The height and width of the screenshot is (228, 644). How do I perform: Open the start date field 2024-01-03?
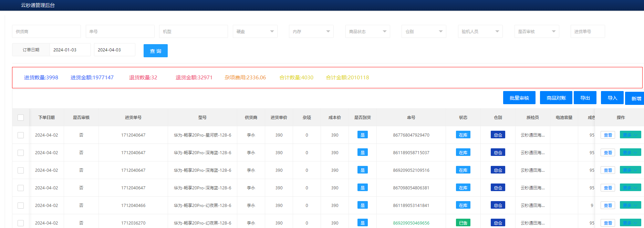[70, 50]
